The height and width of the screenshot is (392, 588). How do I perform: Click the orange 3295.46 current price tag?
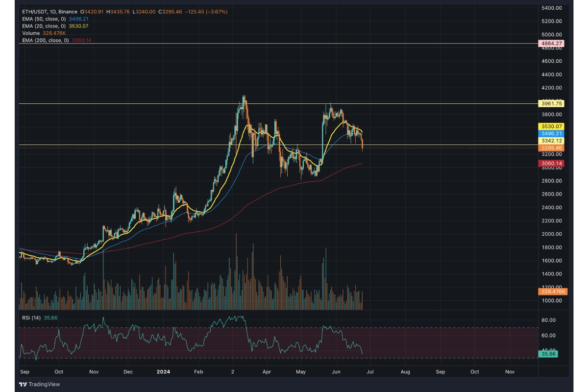[552, 147]
